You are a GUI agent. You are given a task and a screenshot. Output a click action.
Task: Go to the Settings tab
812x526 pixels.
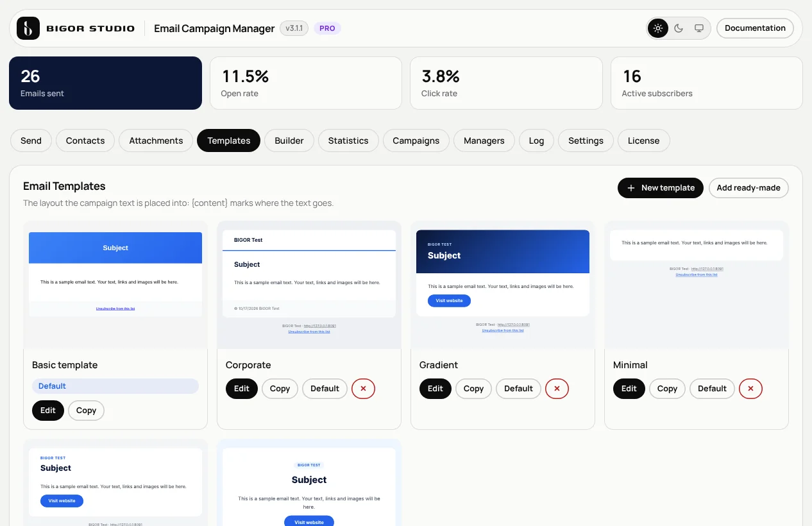[x=586, y=140]
